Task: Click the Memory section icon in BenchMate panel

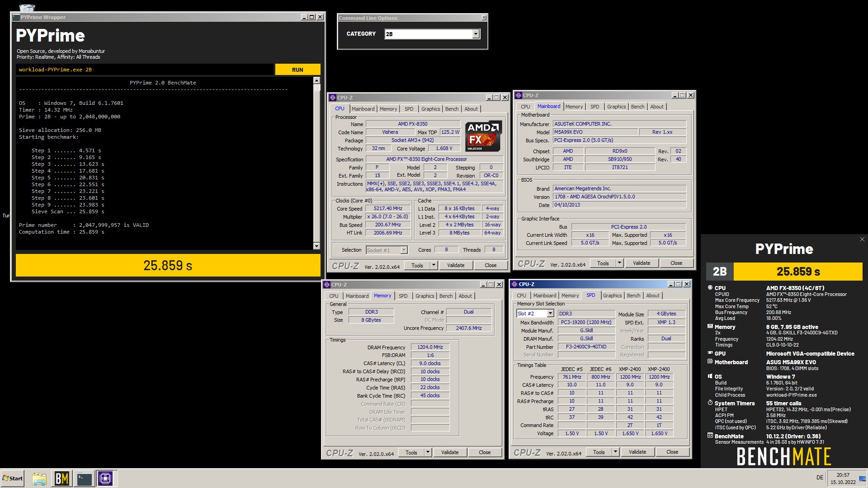Action: pos(710,326)
